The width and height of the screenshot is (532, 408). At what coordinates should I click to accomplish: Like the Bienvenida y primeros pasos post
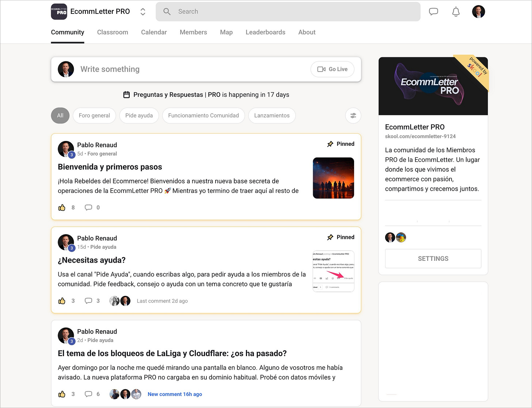(62, 207)
